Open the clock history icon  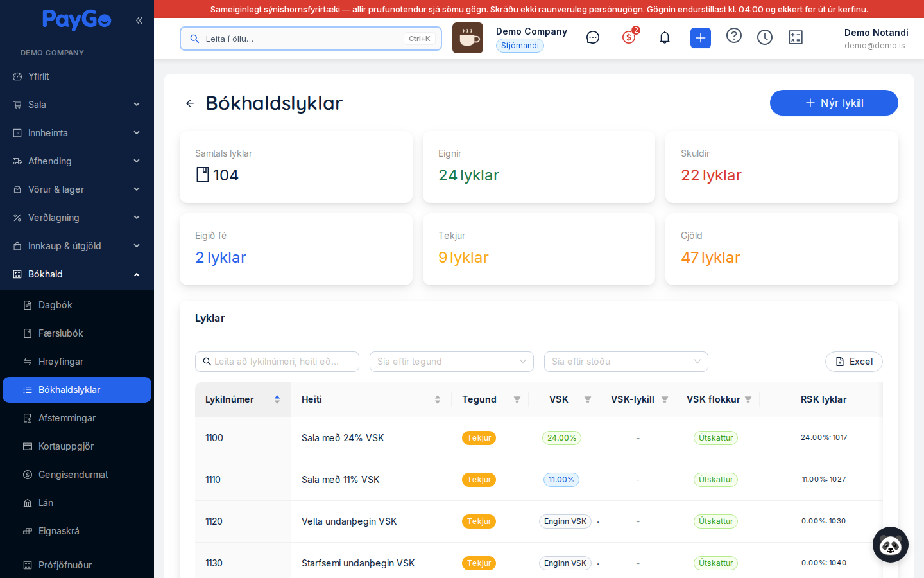(765, 37)
